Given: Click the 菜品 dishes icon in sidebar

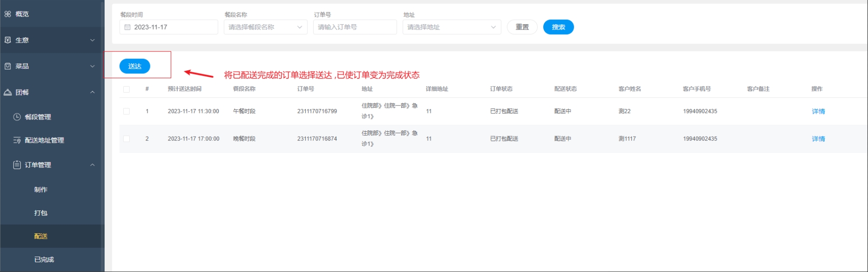Looking at the screenshot, I should coord(7,66).
